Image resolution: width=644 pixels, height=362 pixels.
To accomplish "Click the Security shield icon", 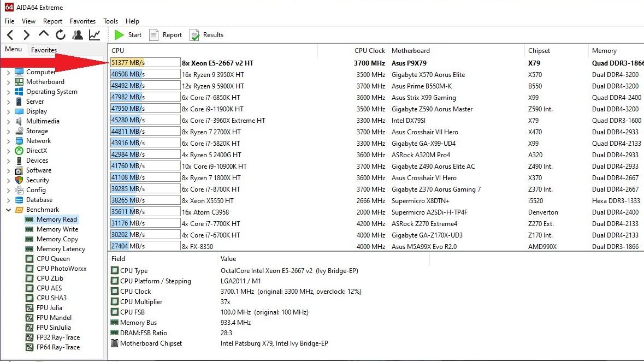I will [x=19, y=180].
